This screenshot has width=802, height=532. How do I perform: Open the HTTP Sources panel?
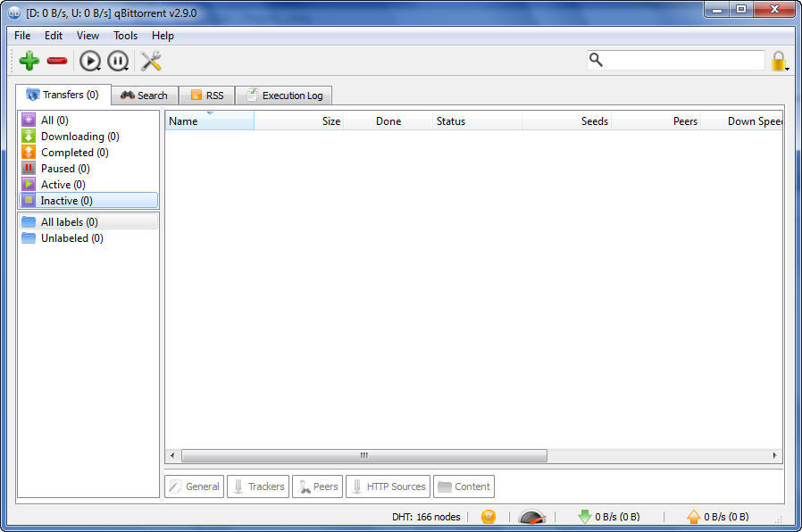[388, 486]
